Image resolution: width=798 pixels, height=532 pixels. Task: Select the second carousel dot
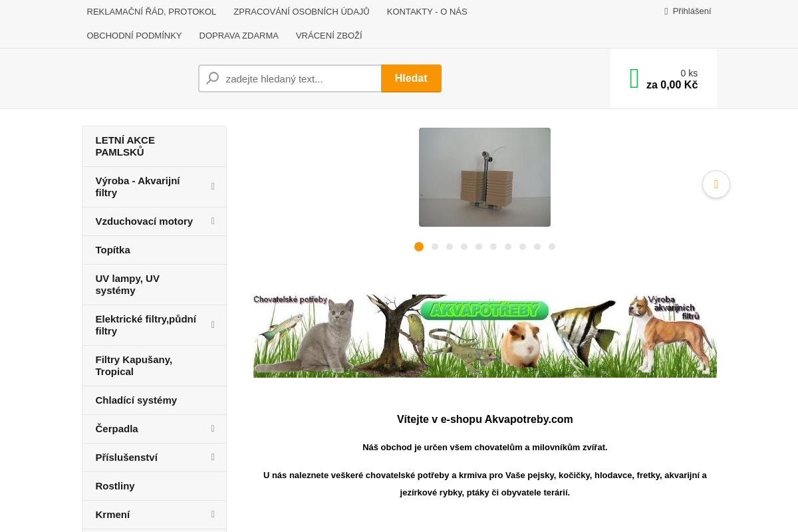[435, 247]
